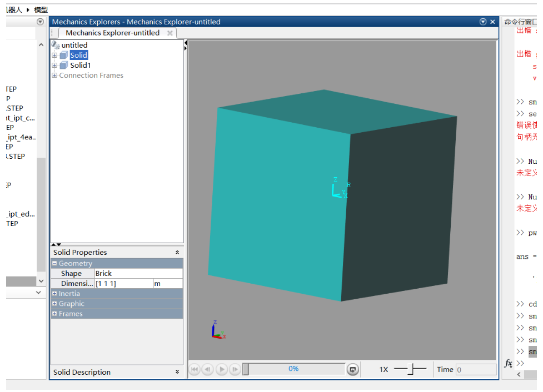543x392 pixels.
Task: Collapse the Geometry section
Action: (x=56, y=263)
